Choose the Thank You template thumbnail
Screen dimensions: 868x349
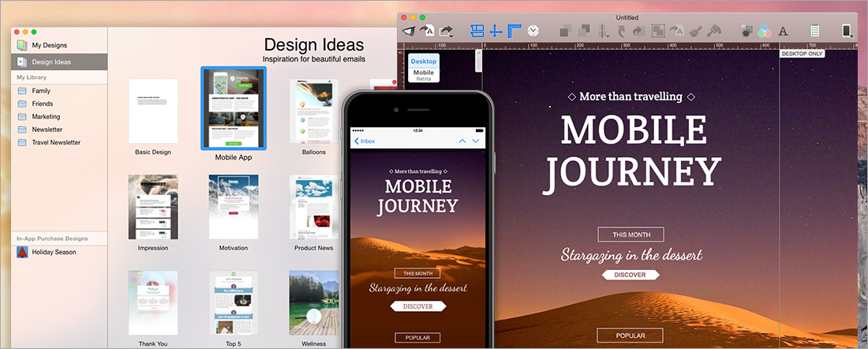[153, 303]
